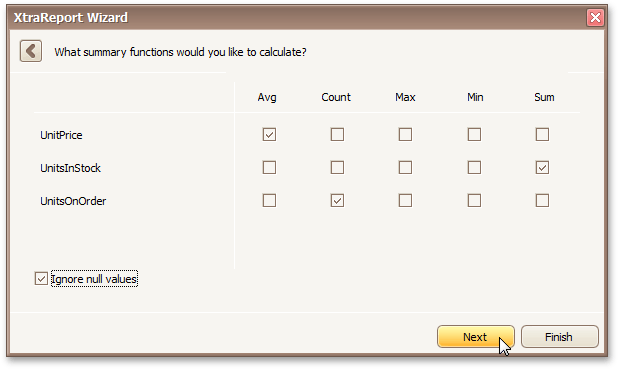
Task: Enable Count for UnitPrice
Action: pyautogui.click(x=337, y=134)
